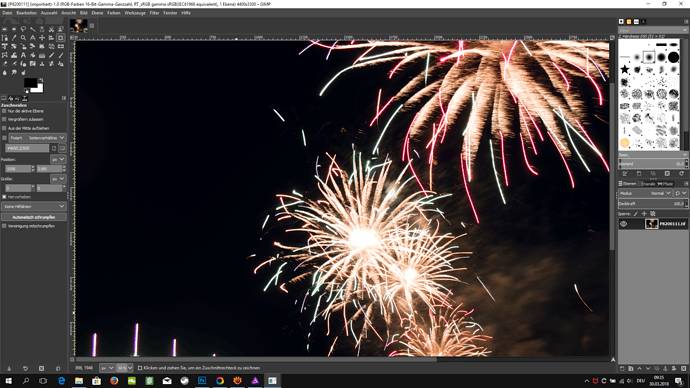This screenshot has height=388, width=690.
Task: Open the Windows Start menu
Action: coord(8,381)
